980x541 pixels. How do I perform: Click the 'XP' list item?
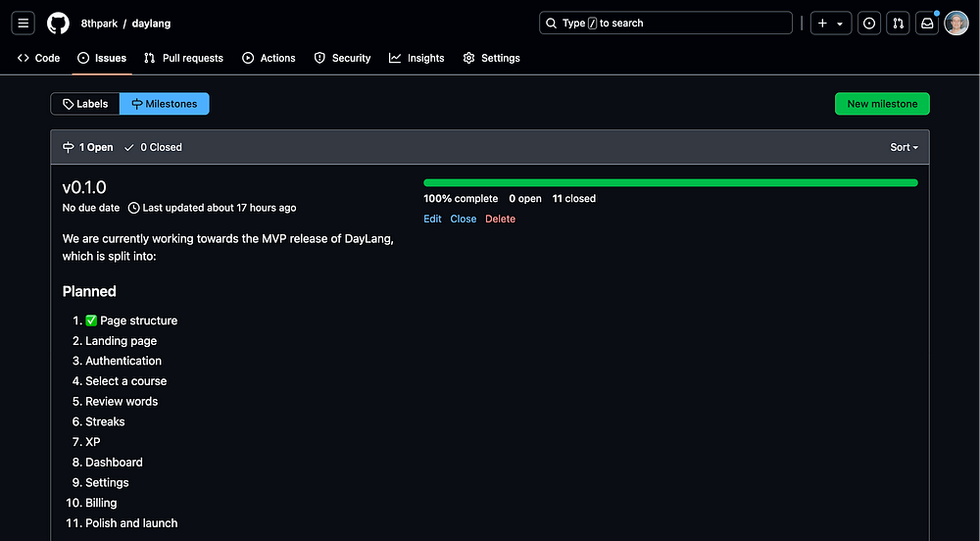click(x=92, y=442)
